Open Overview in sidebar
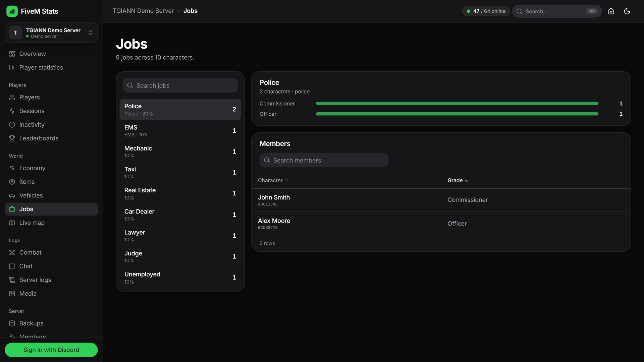This screenshot has width=644, height=362. (x=51, y=54)
